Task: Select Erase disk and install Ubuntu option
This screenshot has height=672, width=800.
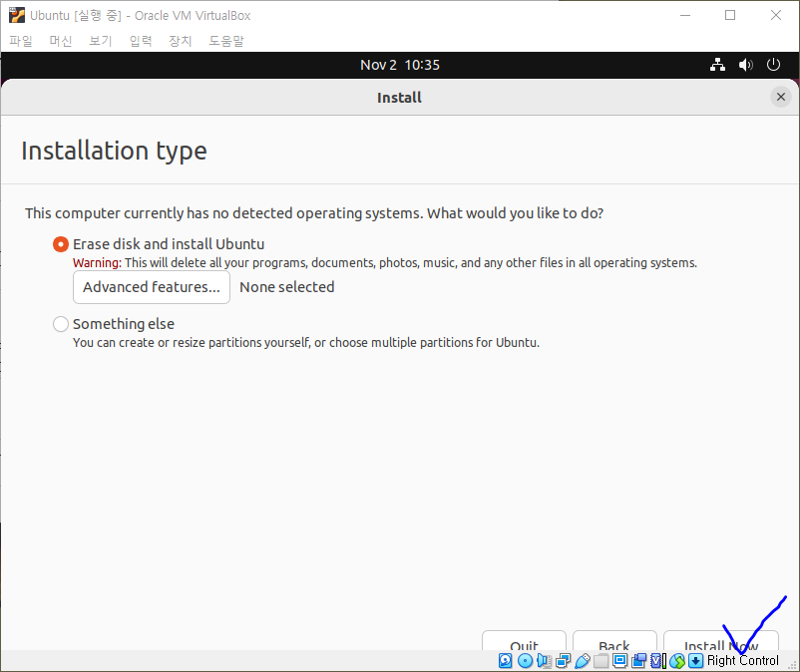Action: tap(60, 244)
